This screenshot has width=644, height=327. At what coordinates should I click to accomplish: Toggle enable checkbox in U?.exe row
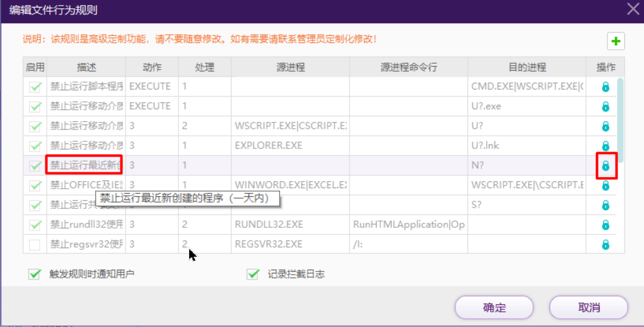(x=35, y=107)
